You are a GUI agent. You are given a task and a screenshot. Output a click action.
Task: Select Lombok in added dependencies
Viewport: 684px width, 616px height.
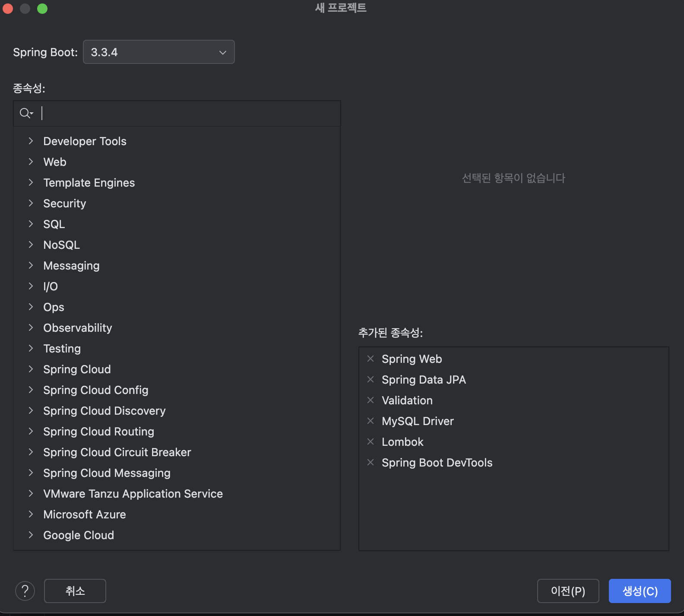402,442
